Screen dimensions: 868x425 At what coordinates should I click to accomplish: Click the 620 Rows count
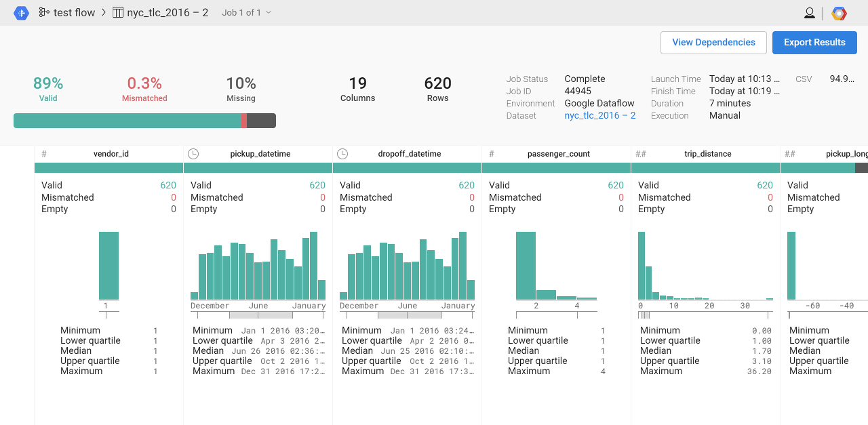437,89
